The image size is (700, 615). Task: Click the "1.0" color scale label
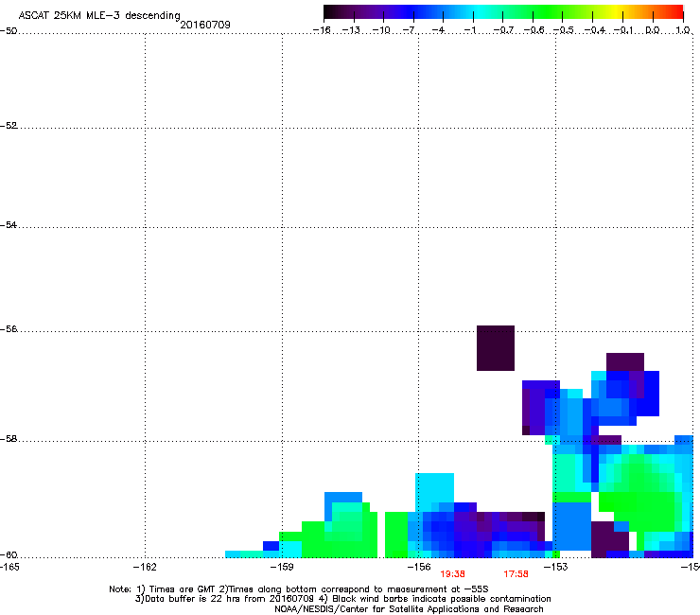[683, 30]
